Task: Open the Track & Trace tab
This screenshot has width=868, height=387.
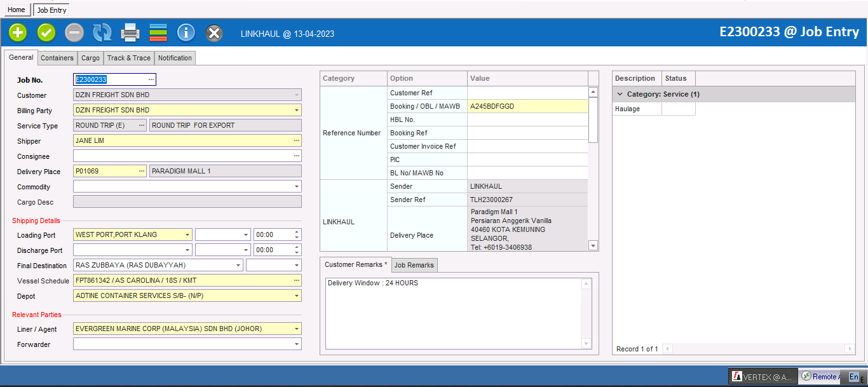Action: pyautogui.click(x=128, y=58)
